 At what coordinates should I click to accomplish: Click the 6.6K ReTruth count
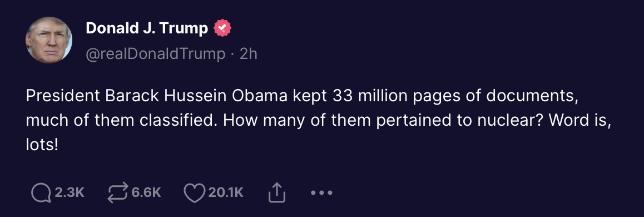(x=146, y=193)
